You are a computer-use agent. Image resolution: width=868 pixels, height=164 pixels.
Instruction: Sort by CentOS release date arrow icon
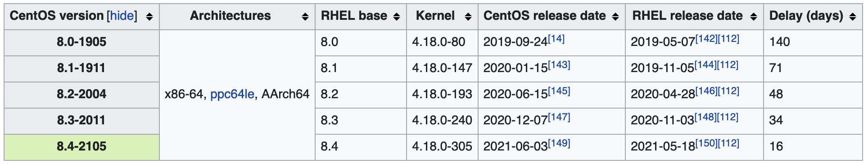point(615,17)
